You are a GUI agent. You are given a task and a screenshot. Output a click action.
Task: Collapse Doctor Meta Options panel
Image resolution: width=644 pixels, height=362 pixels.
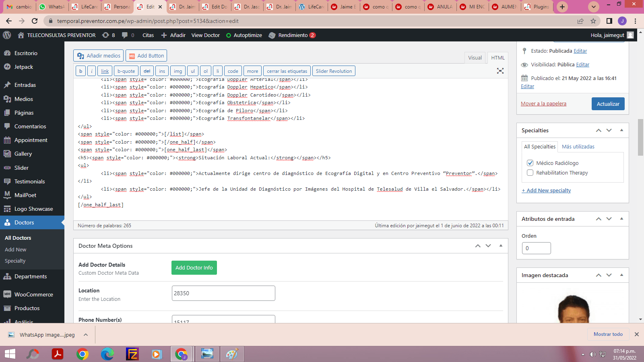coord(501,246)
